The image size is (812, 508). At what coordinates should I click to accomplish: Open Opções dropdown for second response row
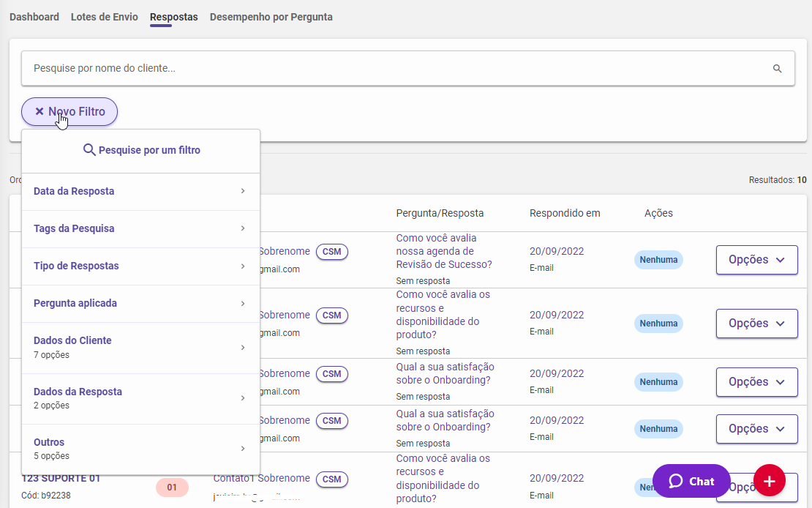coord(756,324)
